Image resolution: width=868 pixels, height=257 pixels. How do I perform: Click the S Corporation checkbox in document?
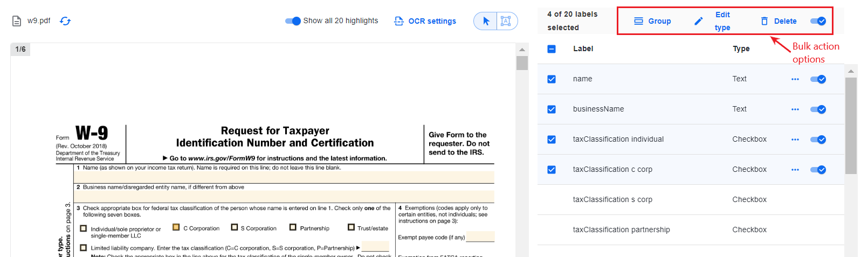point(235,227)
